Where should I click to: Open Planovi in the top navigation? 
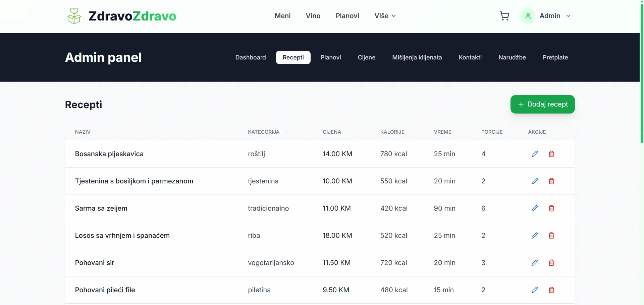347,16
